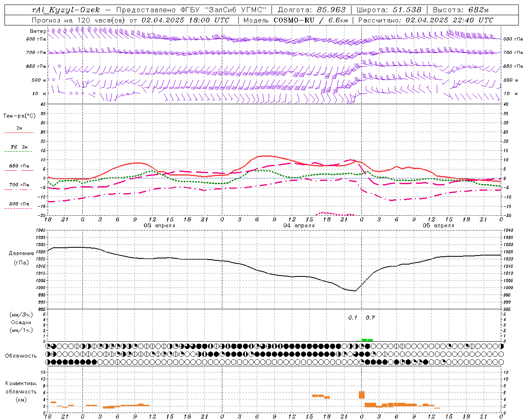Click the Конвективн. label
Image resolution: width=525 pixels, height=420 pixels.
pyautogui.click(x=21, y=383)
